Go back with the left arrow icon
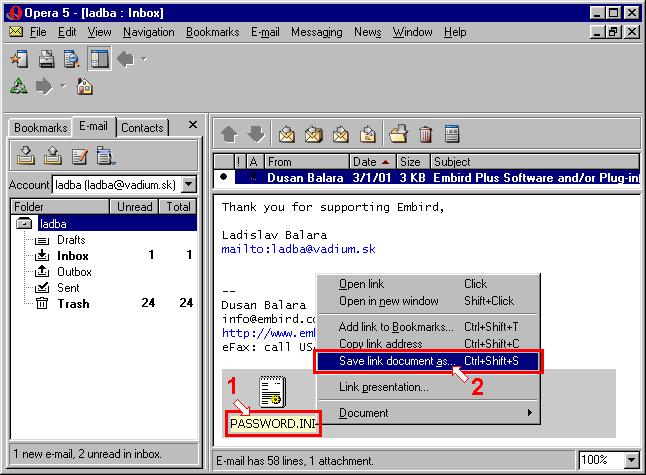The height and width of the screenshot is (475, 646). tap(125, 59)
